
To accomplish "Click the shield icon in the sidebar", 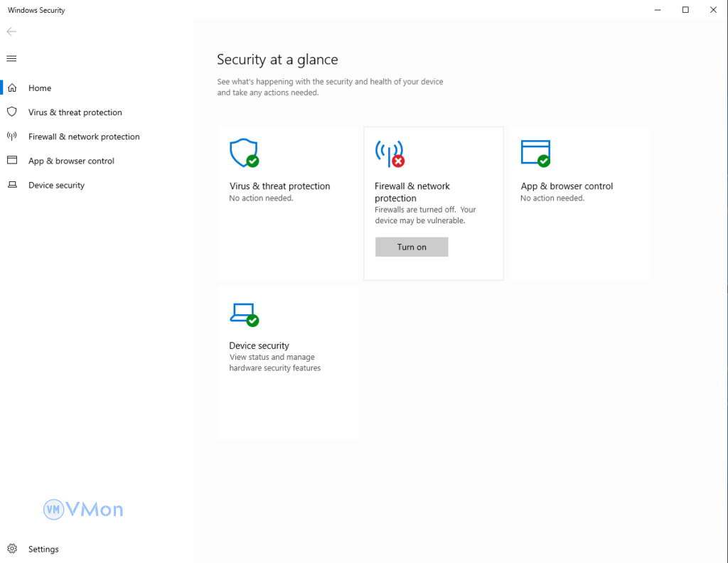I will (11, 112).
